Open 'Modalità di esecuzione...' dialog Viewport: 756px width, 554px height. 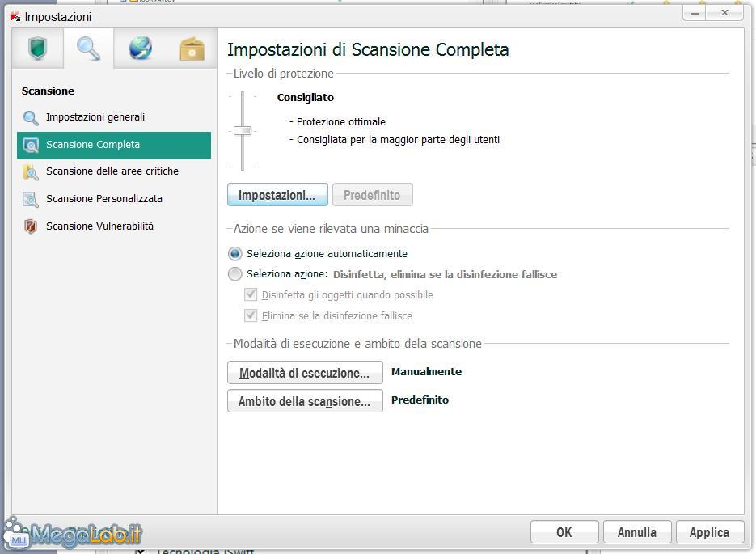[305, 374]
